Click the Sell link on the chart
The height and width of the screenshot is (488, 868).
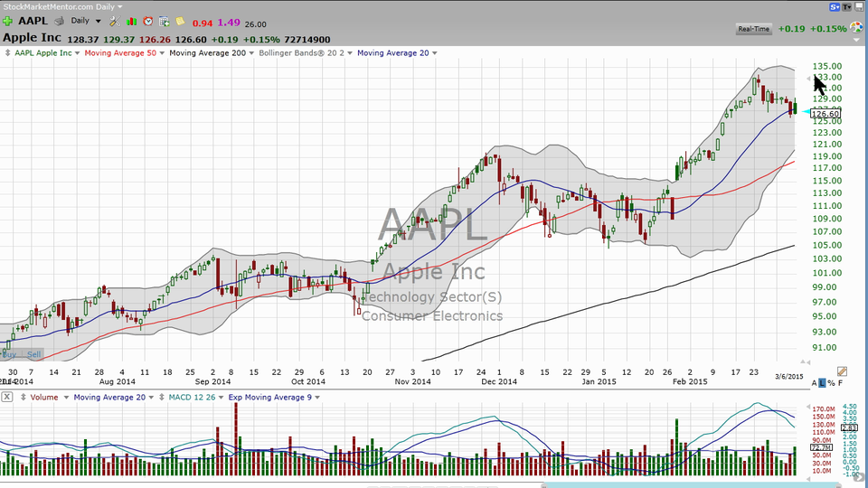[x=33, y=354]
